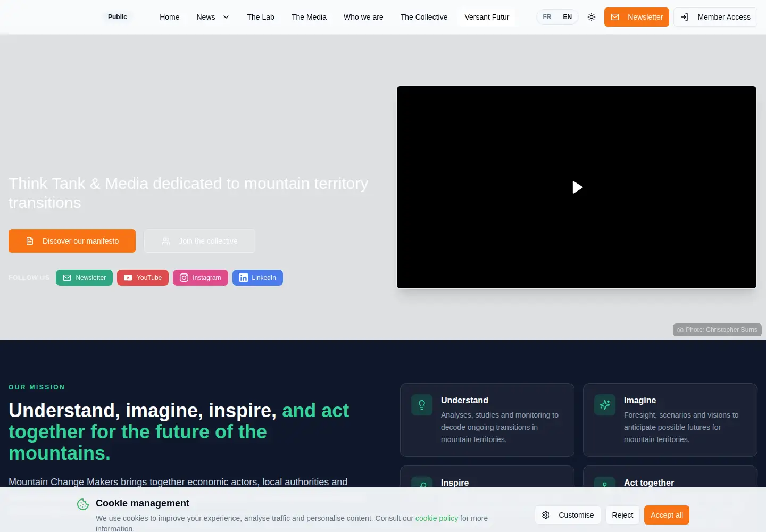The image size is (766, 532).
Task: Switch language to FR
Action: (x=547, y=17)
